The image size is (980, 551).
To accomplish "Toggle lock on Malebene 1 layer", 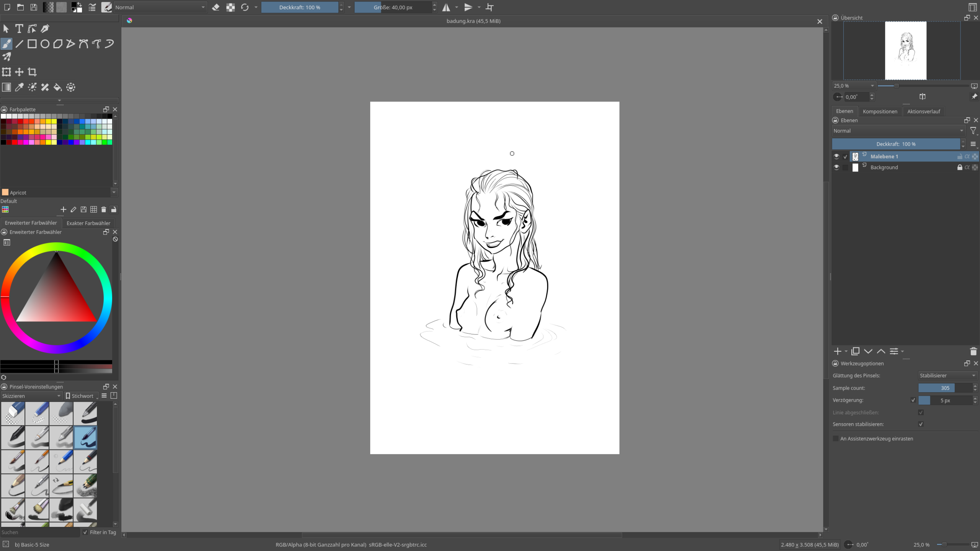I will coord(960,156).
